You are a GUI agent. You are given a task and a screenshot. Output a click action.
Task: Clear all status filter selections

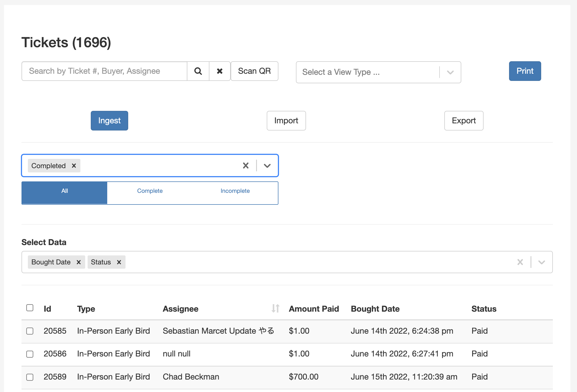point(246,166)
